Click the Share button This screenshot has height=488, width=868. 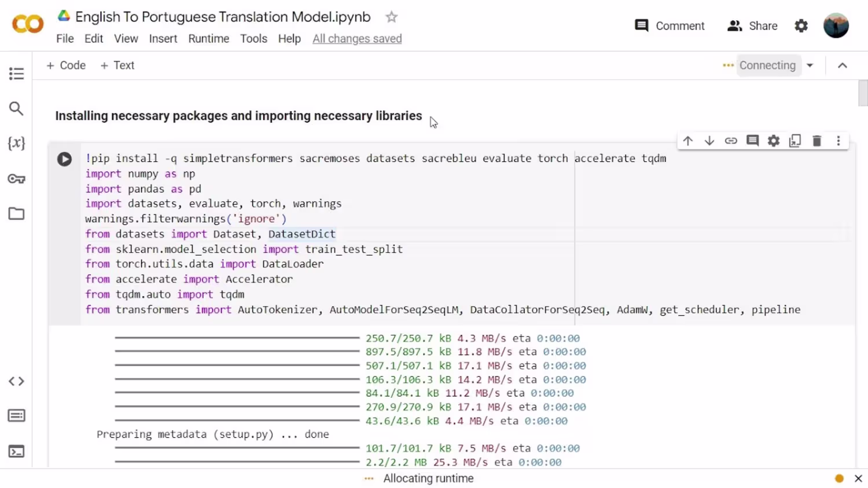[x=752, y=26]
